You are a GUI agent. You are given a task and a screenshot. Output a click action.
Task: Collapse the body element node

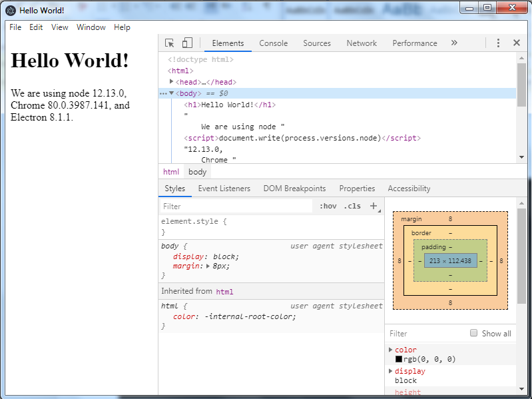pos(171,93)
